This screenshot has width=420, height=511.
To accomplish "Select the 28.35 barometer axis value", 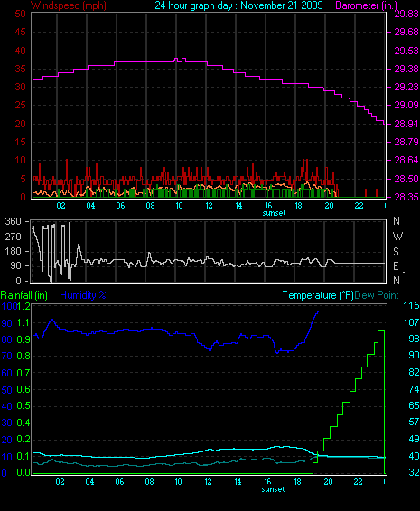I will [406, 197].
